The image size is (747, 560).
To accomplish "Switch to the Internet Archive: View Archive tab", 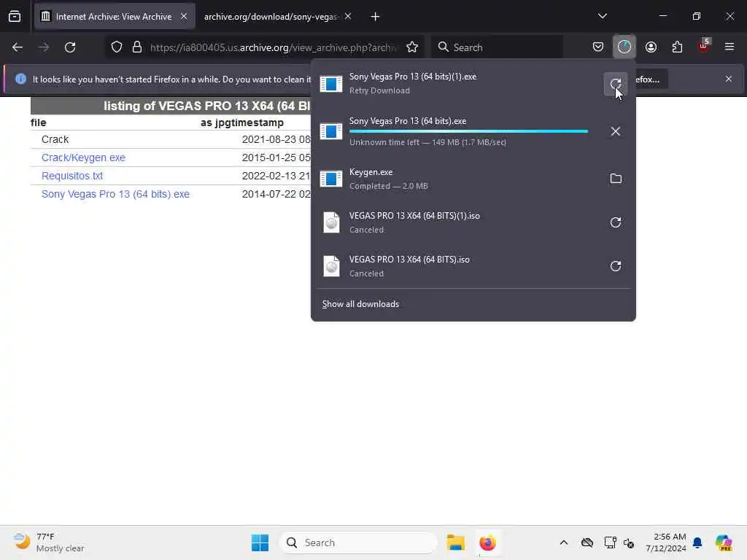I will pyautogui.click(x=115, y=17).
